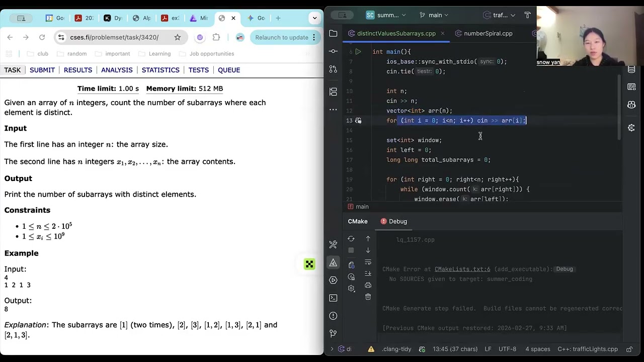Click the Reload CMake project icon
Image resolution: width=644 pixels, height=362 pixels.
(x=351, y=239)
